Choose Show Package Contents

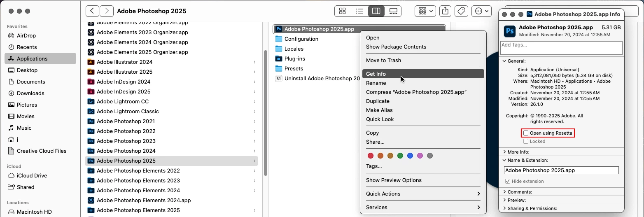tap(423, 47)
